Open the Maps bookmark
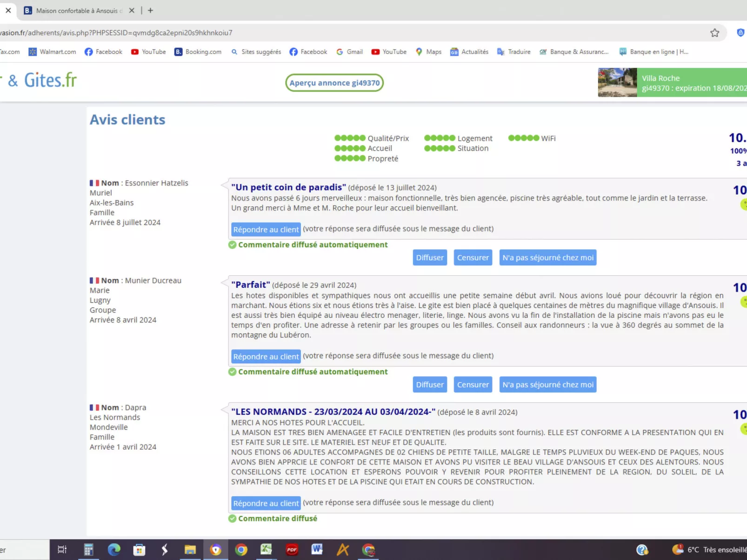747x560 pixels. coord(428,52)
